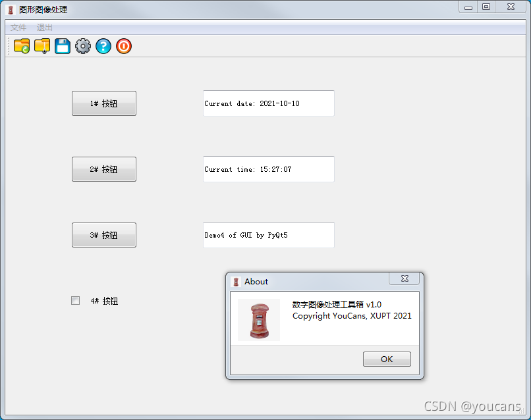Click the Current time text field
Viewport: 531px width, 420px height.
[269, 169]
